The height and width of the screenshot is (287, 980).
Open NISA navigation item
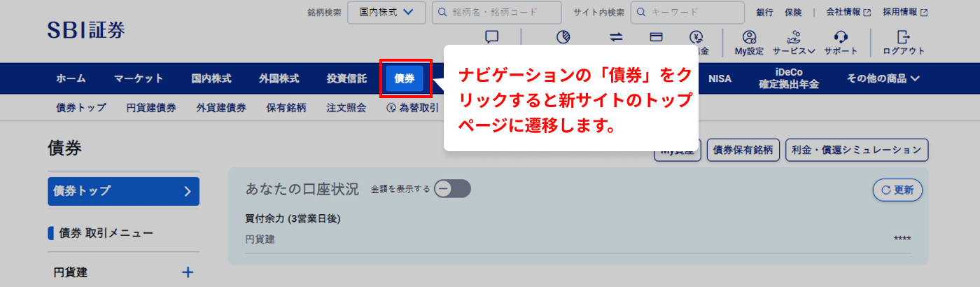point(720,78)
